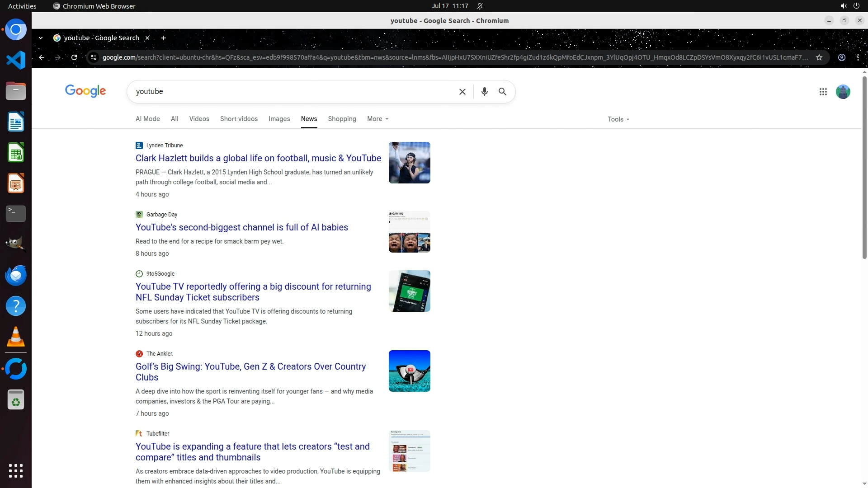Expand the More search filters dropdown
Image resolution: width=868 pixels, height=488 pixels.
pos(377,119)
